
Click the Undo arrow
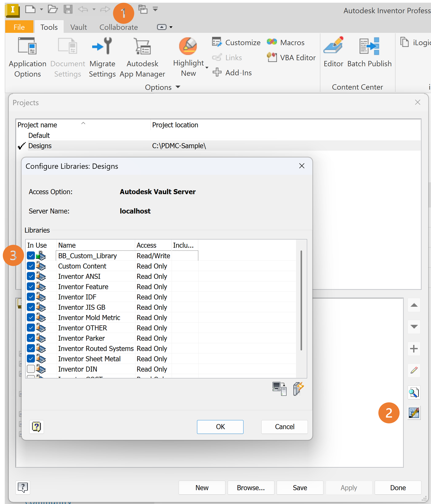[83, 9]
